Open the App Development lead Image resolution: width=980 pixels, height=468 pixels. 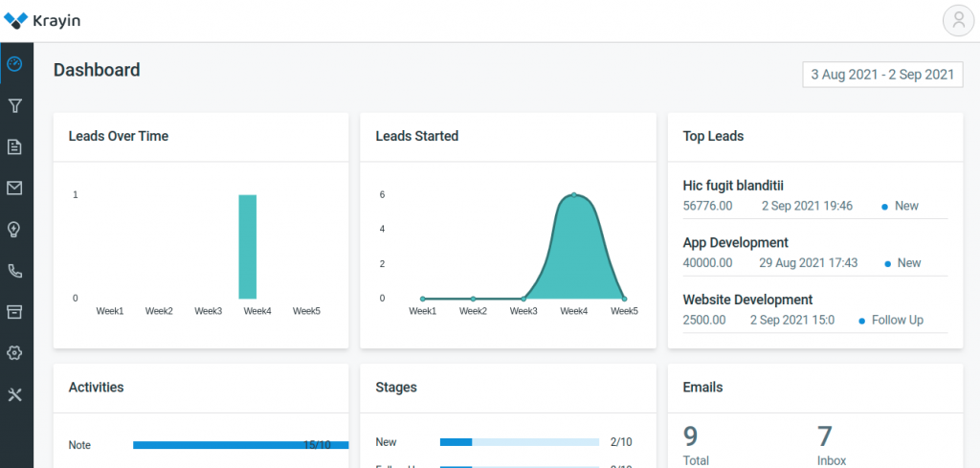pyautogui.click(x=736, y=242)
